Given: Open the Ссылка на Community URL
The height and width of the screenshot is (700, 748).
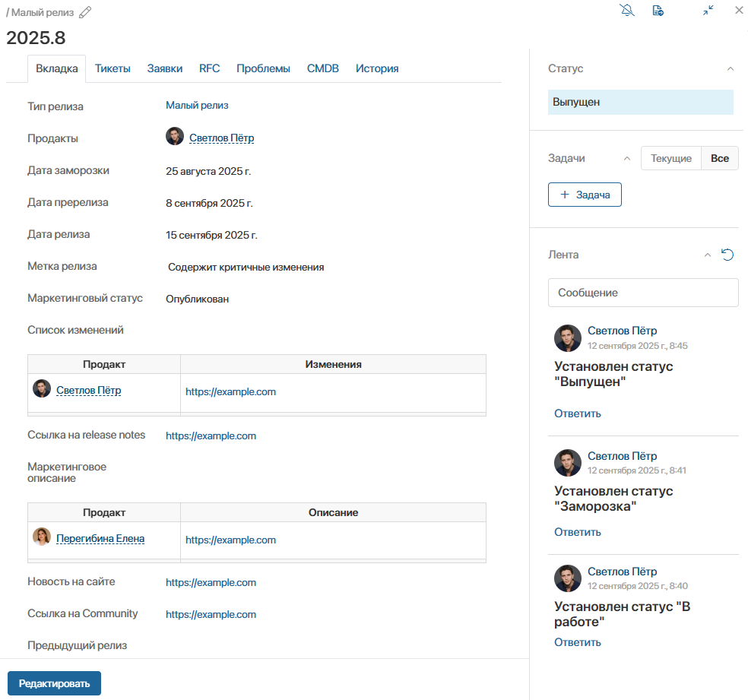Looking at the screenshot, I should pyautogui.click(x=211, y=614).
